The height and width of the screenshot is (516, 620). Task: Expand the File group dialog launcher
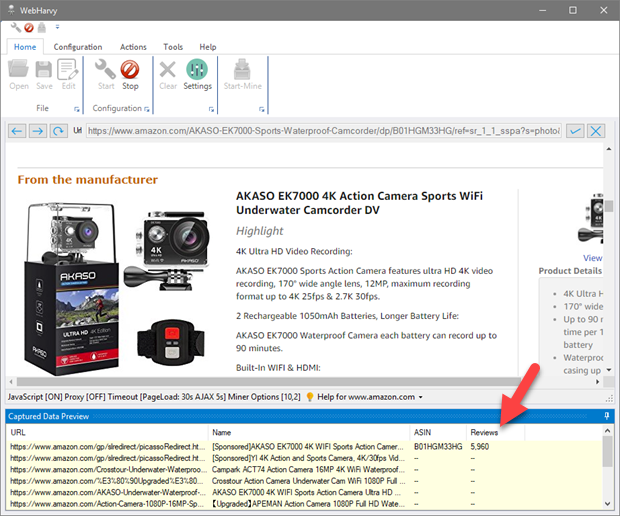(x=77, y=108)
